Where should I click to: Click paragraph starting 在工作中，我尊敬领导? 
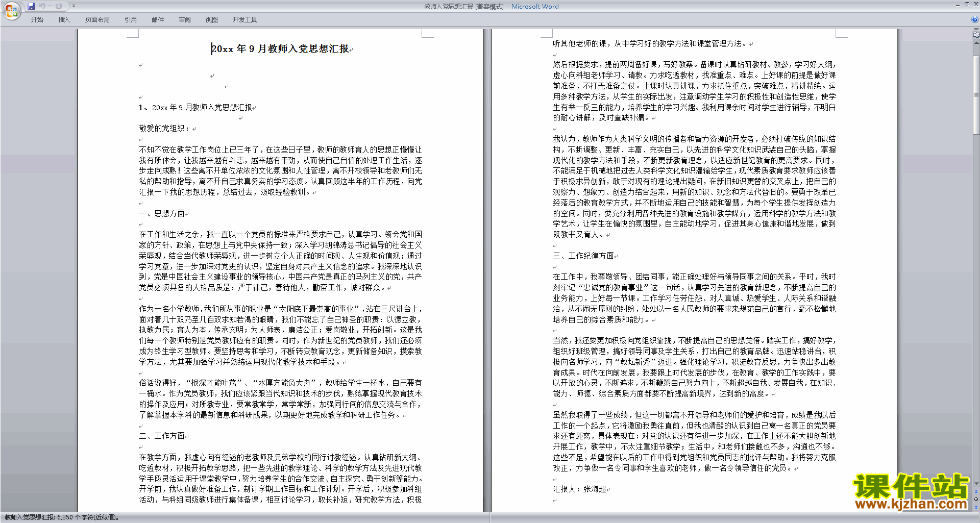694,298
